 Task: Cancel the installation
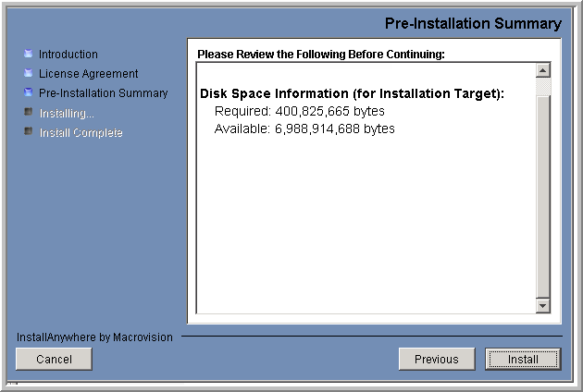tap(54, 360)
